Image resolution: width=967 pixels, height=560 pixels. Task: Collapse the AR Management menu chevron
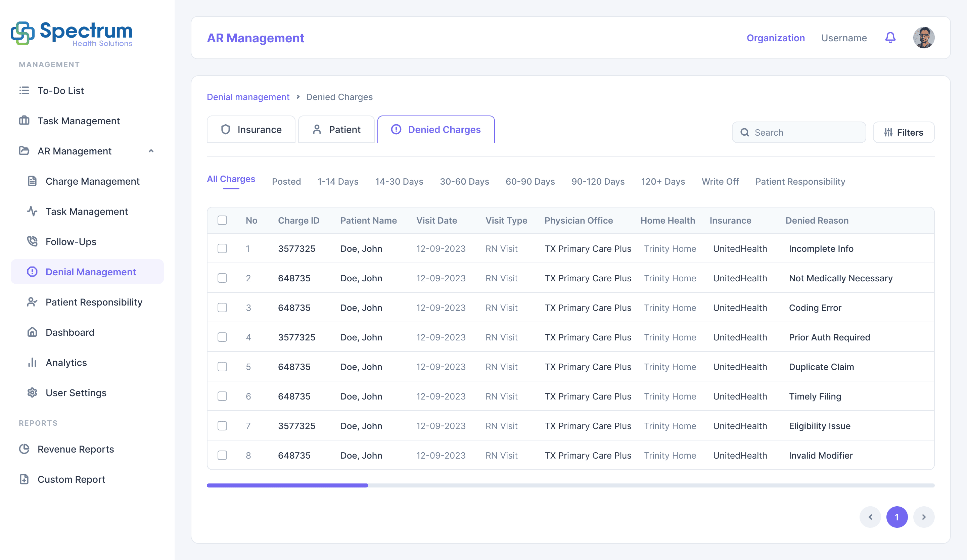point(151,151)
